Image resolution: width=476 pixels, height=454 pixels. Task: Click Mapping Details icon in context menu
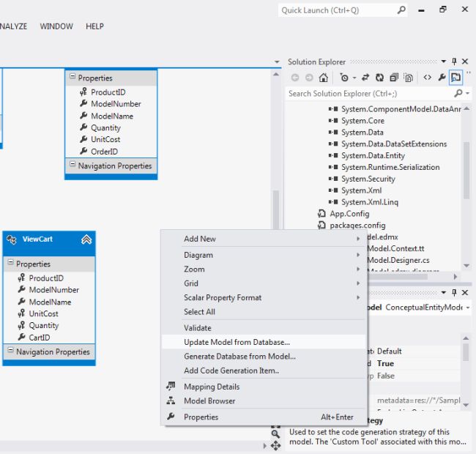pyautogui.click(x=171, y=386)
